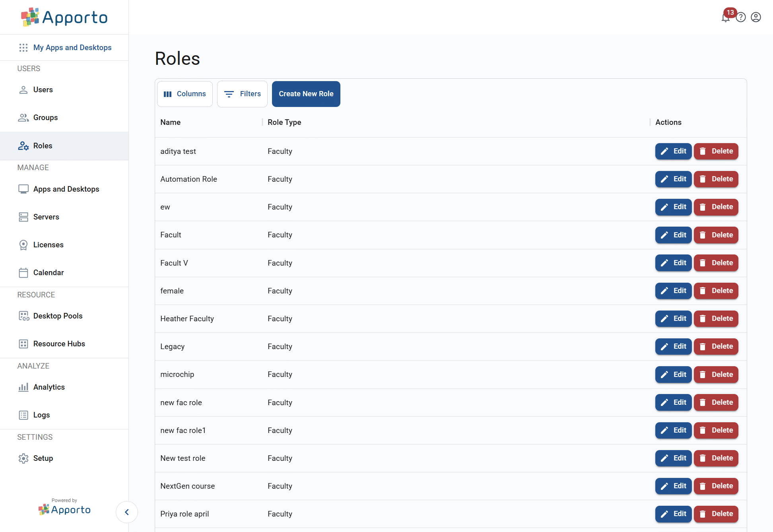
Task: Open the Filters panel
Action: coord(242,94)
